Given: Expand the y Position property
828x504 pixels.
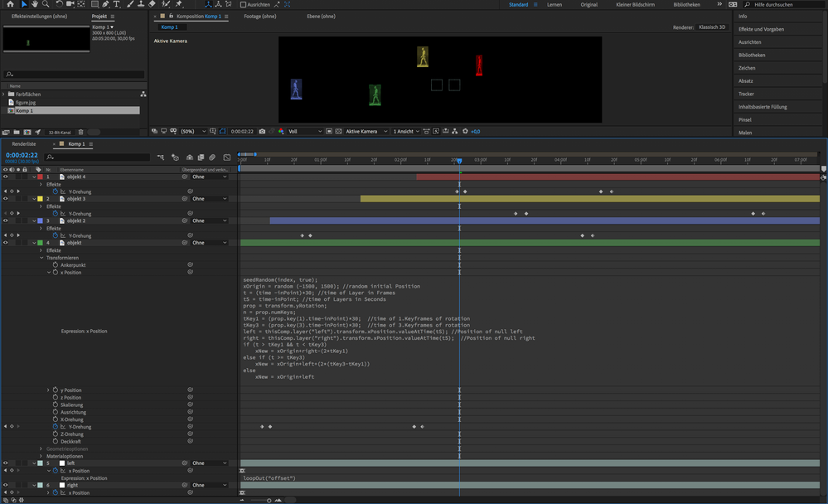Looking at the screenshot, I should pos(48,390).
